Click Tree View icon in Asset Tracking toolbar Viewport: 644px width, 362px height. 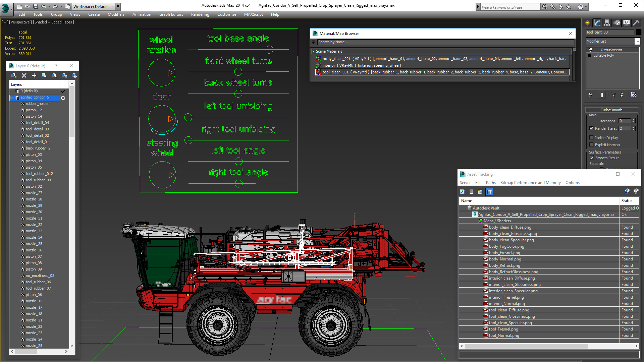coord(480,192)
